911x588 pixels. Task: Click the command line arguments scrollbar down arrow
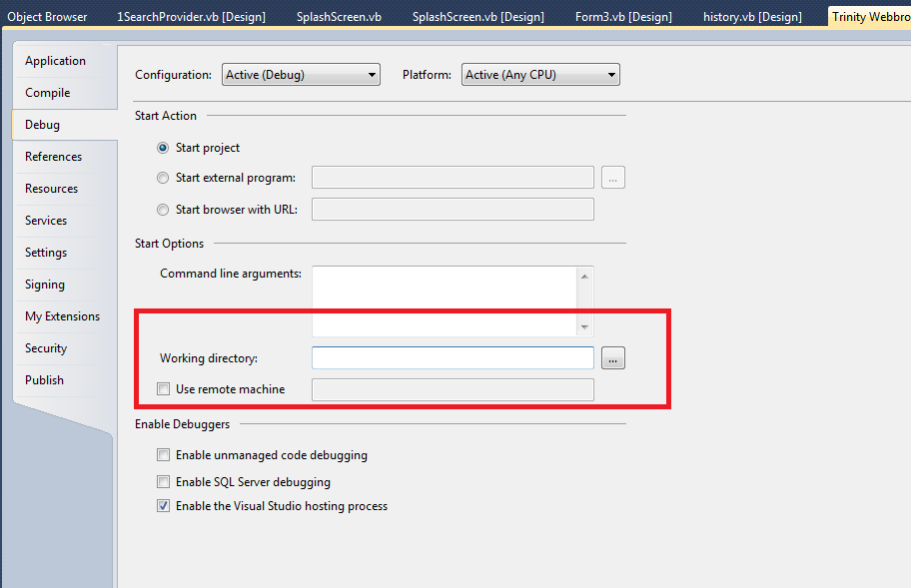585,327
